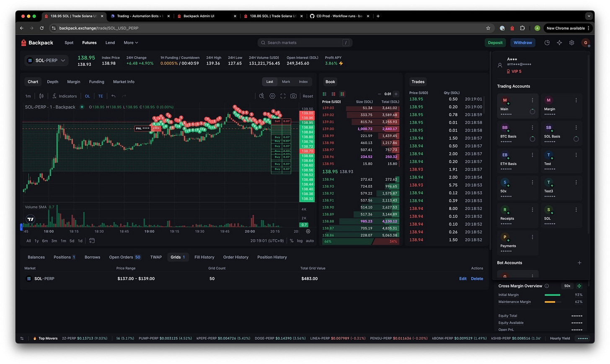Open options menu for Margin account
This screenshot has height=364, width=610.
[x=576, y=100]
